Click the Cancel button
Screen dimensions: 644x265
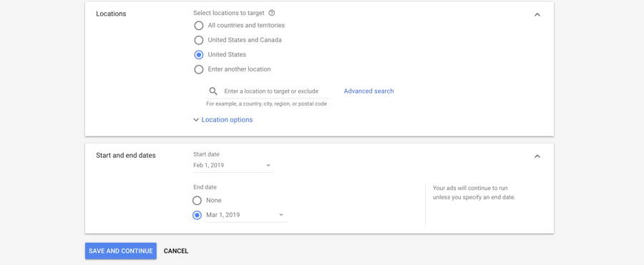(176, 251)
